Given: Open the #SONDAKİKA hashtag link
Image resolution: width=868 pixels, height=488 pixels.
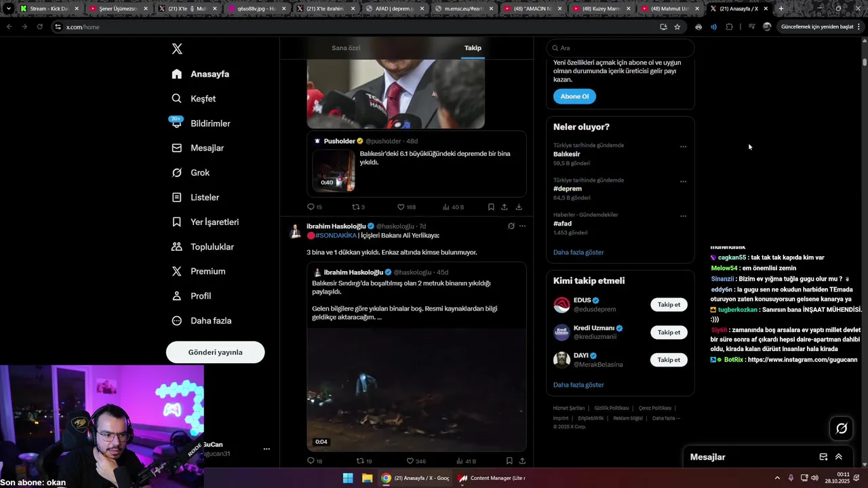Looking at the screenshot, I should (x=336, y=235).
